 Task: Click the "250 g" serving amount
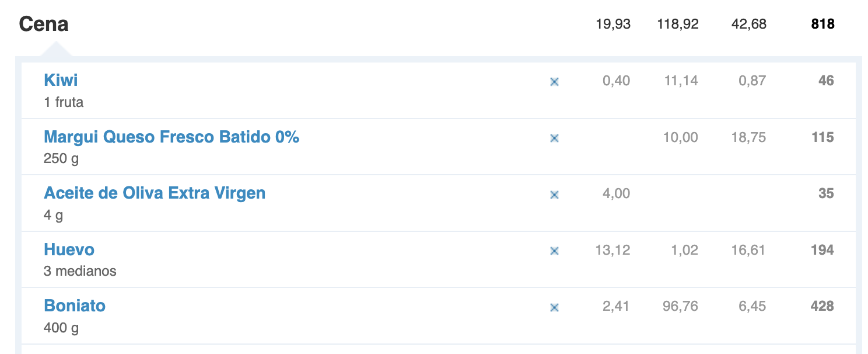tap(61, 158)
